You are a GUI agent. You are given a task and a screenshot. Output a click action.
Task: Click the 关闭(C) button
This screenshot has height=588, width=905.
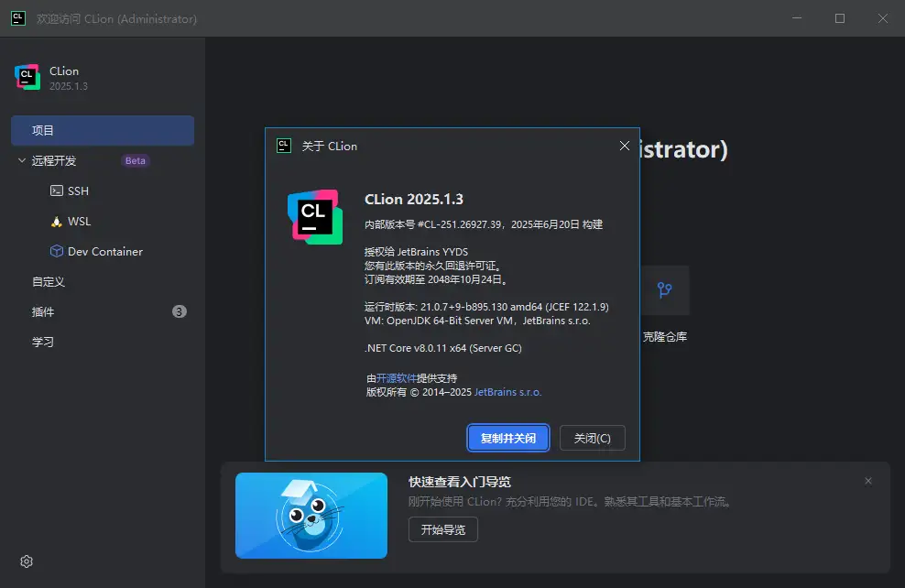coord(593,438)
